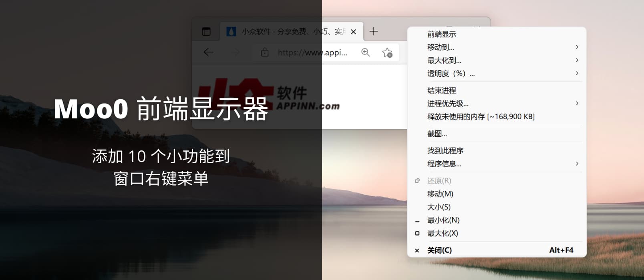Screen dimensions: 644x280
Task: Open the tab actions menu icon
Action: pyautogui.click(x=206, y=32)
